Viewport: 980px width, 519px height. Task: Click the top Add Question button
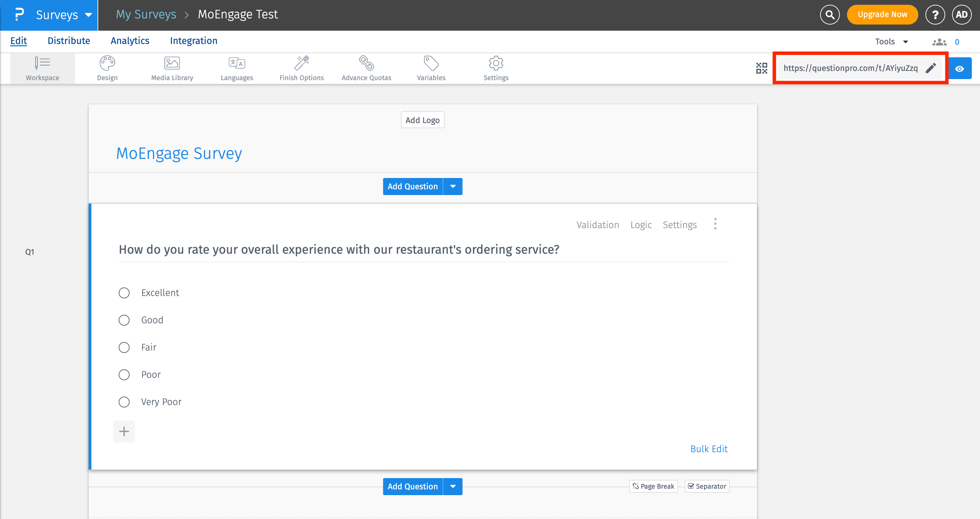point(413,187)
